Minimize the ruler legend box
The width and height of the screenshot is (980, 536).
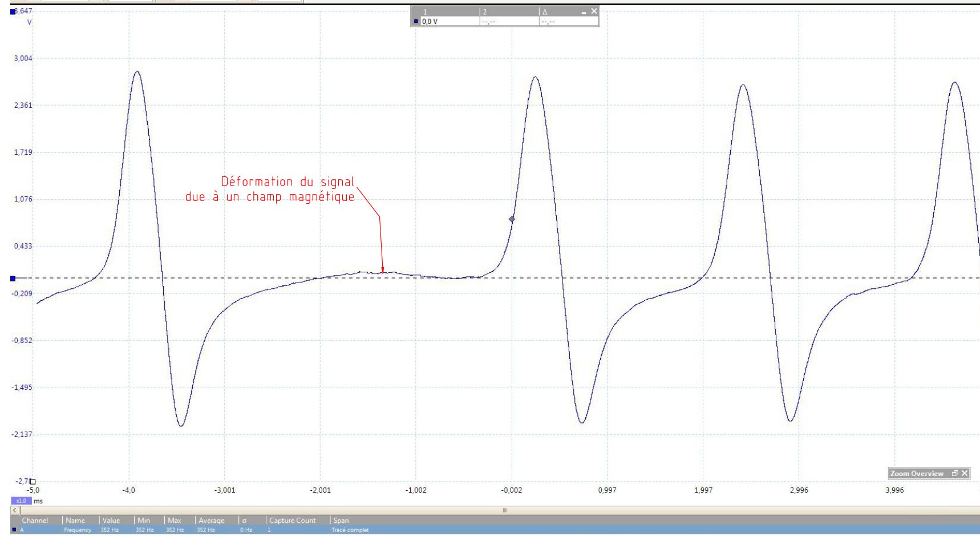(584, 11)
